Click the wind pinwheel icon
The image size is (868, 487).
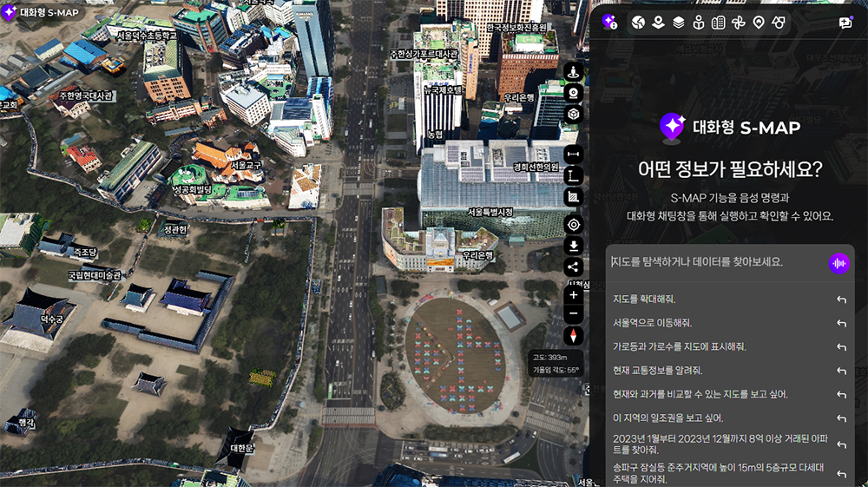click(x=739, y=23)
